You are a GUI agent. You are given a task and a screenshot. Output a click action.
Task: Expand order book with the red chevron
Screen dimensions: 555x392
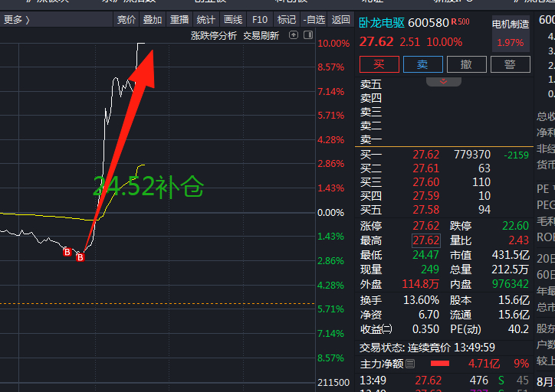click(x=444, y=82)
